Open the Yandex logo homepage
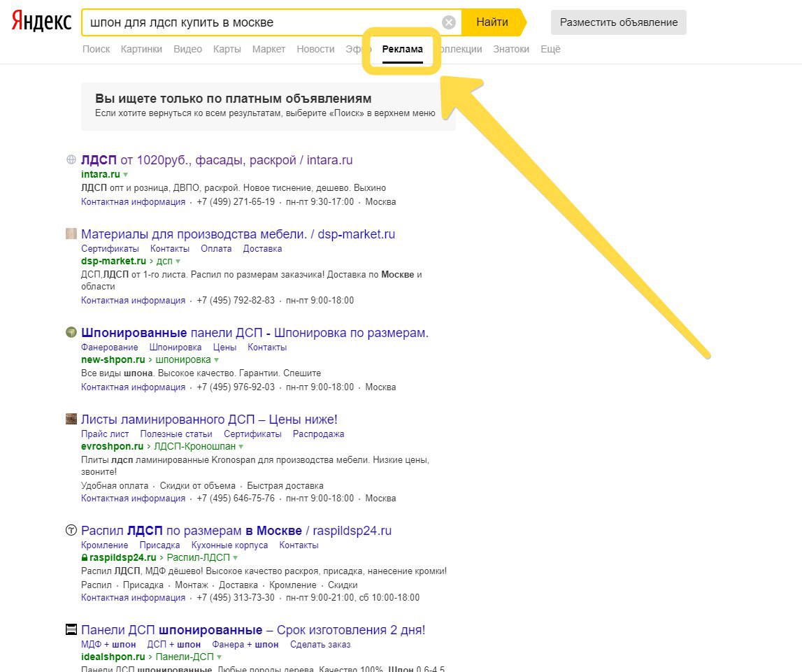Viewport: 802px width, 672px height. point(41,22)
